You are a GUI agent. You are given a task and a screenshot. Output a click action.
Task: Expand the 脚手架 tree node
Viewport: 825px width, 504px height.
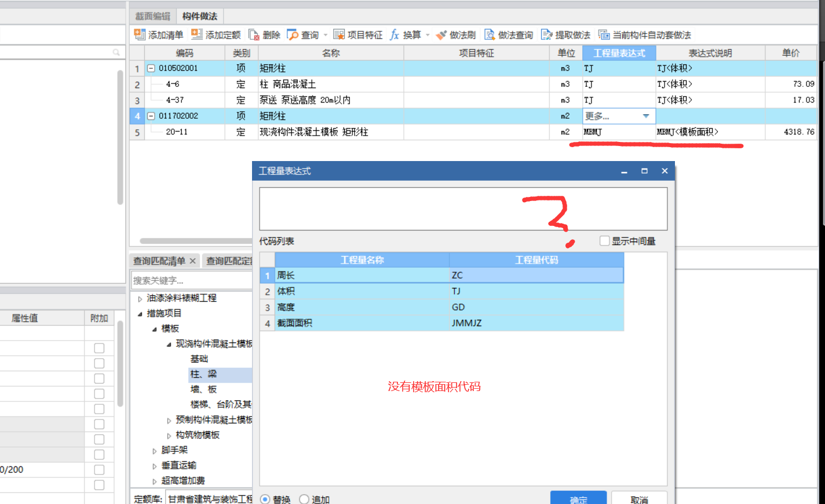[155, 451]
